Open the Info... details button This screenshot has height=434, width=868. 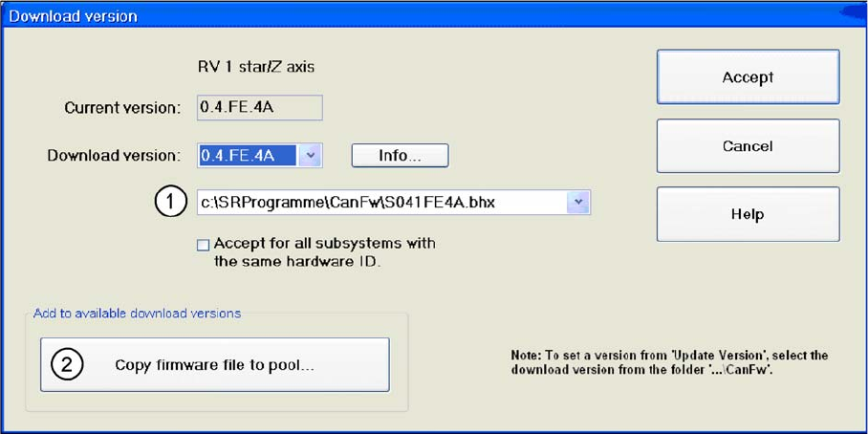[x=400, y=156]
